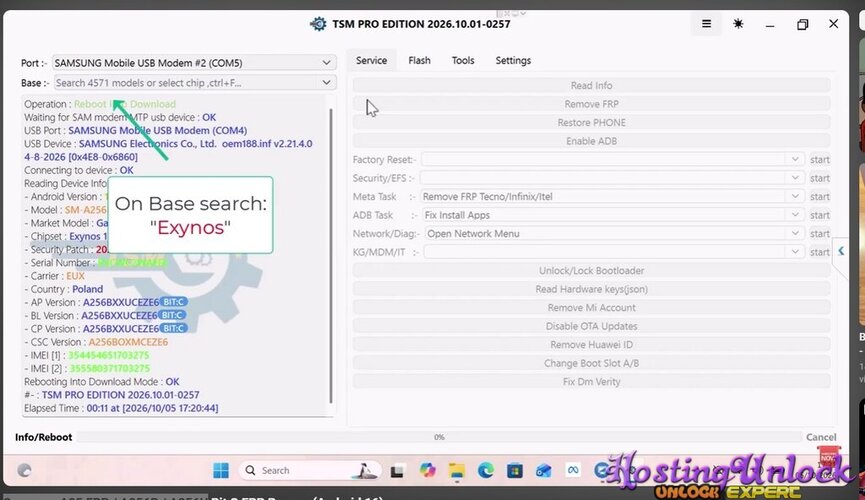Click the 0% progress bar
Image resolution: width=865 pixels, height=500 pixels.
[x=439, y=437]
